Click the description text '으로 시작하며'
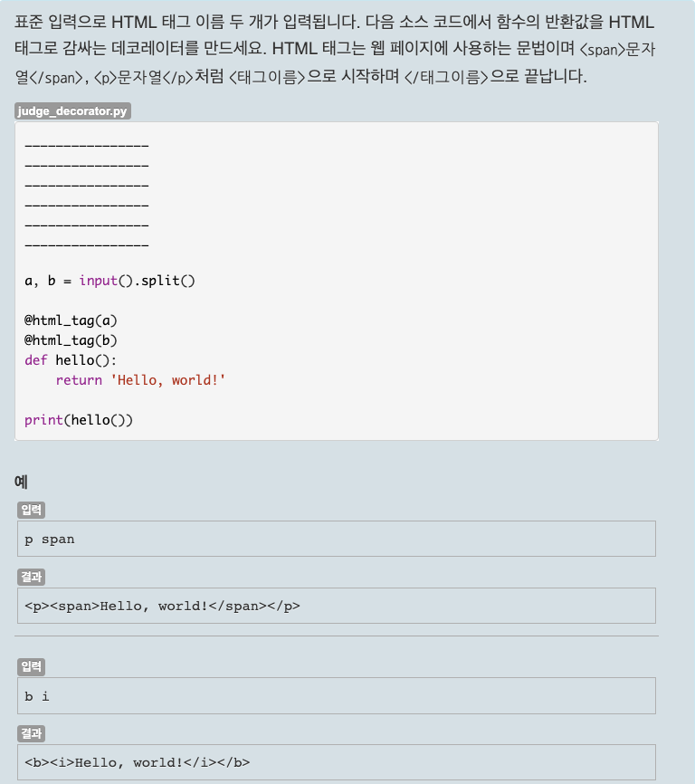This screenshot has height=784, width=695. (x=353, y=77)
